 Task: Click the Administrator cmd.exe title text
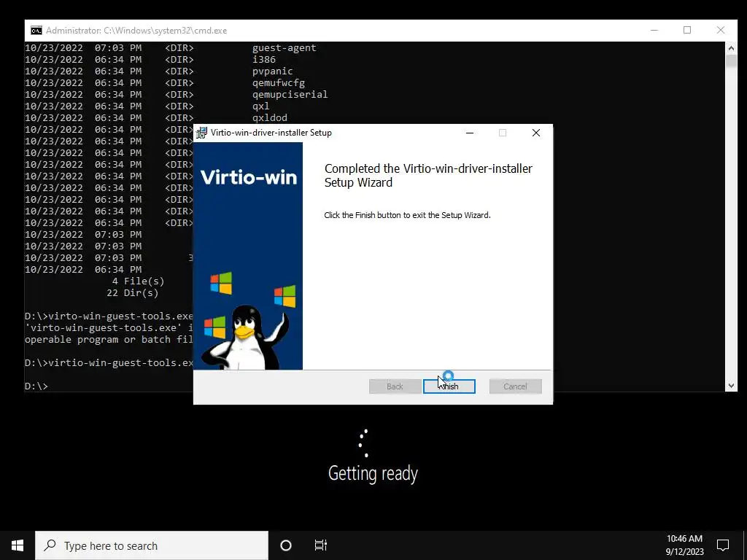tap(136, 31)
